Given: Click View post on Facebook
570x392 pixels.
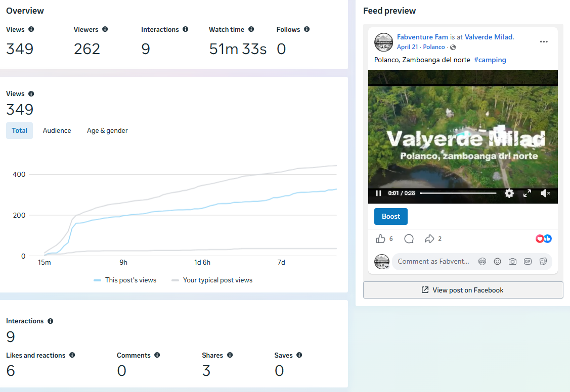Looking at the screenshot, I should (x=463, y=290).
